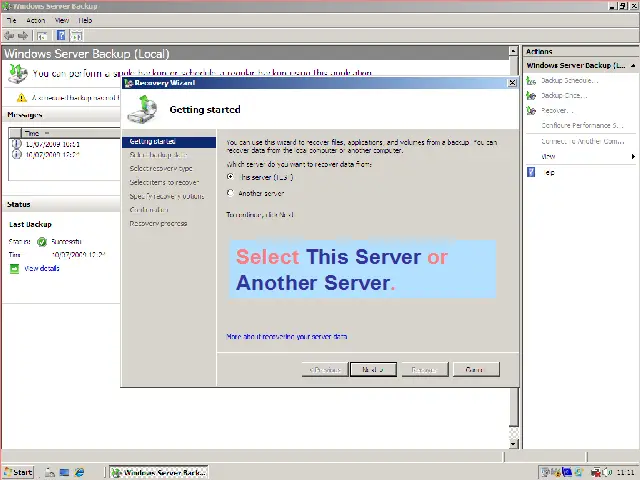This screenshot has width=640, height=480.
Task: Click scroll up arrow of main pane
Action: coord(513,51)
